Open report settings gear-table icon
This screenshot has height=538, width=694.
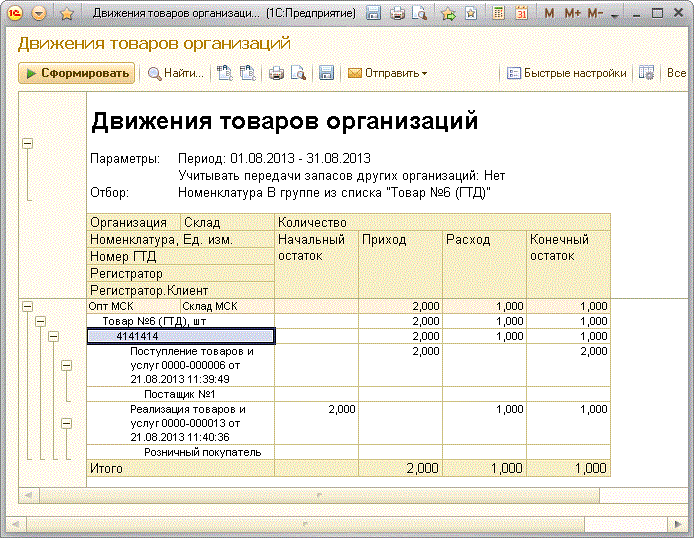[x=647, y=73]
